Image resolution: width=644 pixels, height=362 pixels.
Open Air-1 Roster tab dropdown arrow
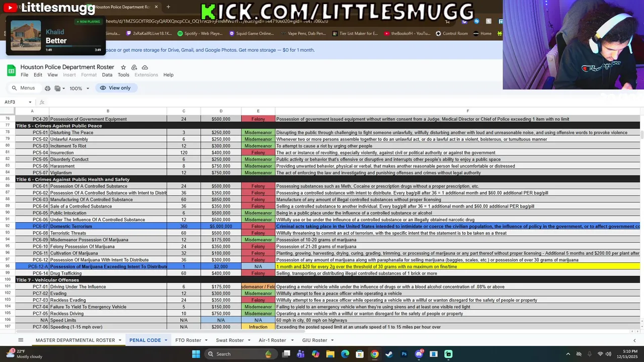(291, 340)
